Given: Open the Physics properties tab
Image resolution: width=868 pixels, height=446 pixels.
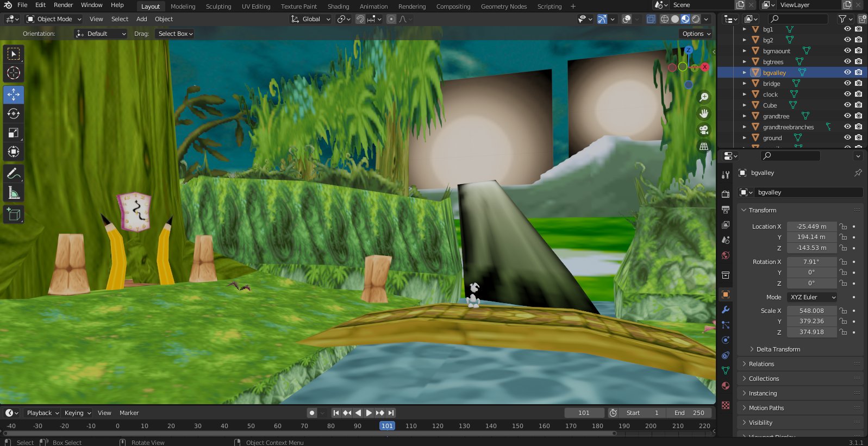Looking at the screenshot, I should [x=726, y=340].
